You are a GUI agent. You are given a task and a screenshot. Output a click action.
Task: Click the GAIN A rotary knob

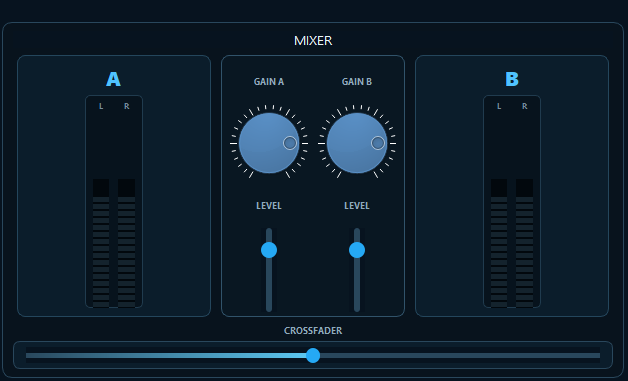click(x=269, y=143)
